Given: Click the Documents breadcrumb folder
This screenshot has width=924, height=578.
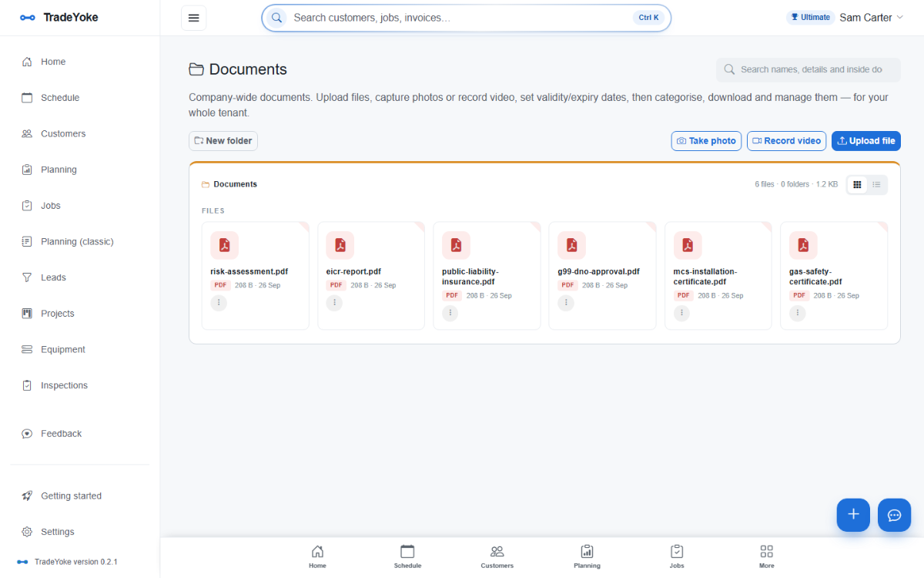Looking at the screenshot, I should pos(229,184).
